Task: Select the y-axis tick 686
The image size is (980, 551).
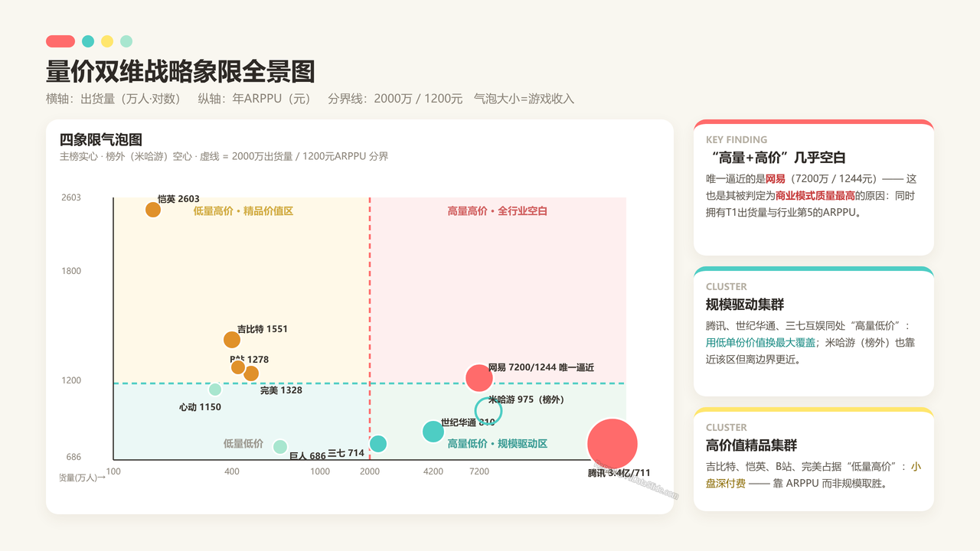Action: click(73, 457)
